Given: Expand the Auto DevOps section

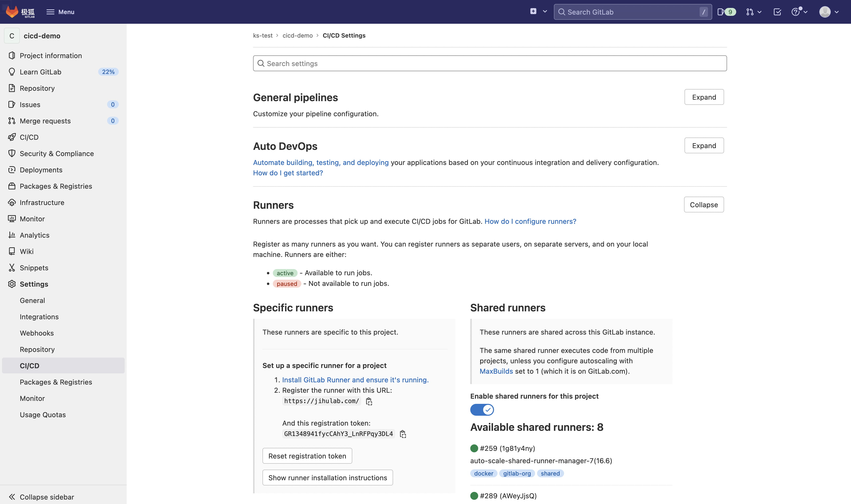Looking at the screenshot, I should coord(704,146).
